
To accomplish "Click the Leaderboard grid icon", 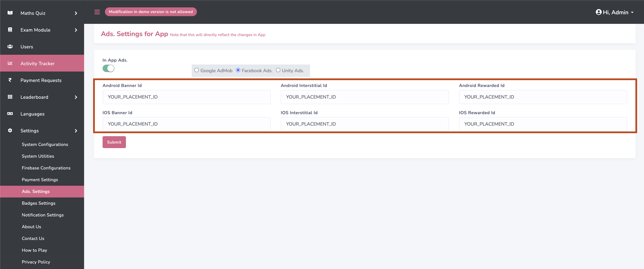I will (x=10, y=97).
